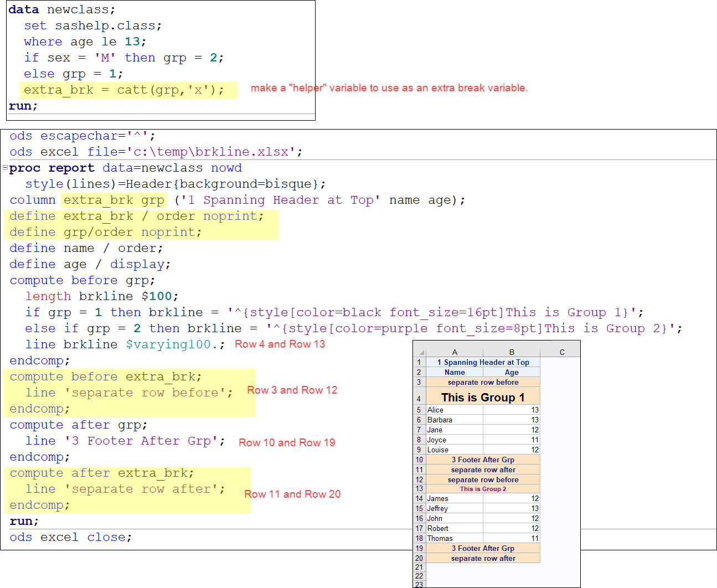Collapse the proc report code block
This screenshot has width=717, height=588.
(x=4, y=167)
